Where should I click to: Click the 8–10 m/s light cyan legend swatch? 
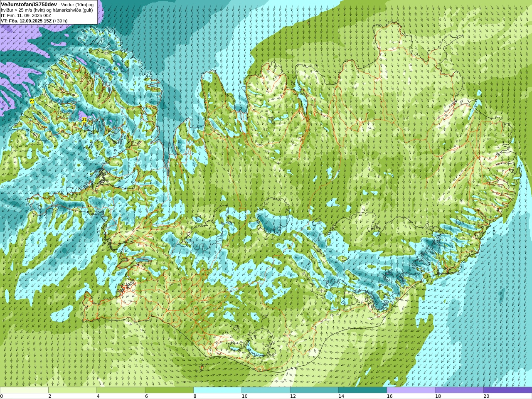click(217, 390)
